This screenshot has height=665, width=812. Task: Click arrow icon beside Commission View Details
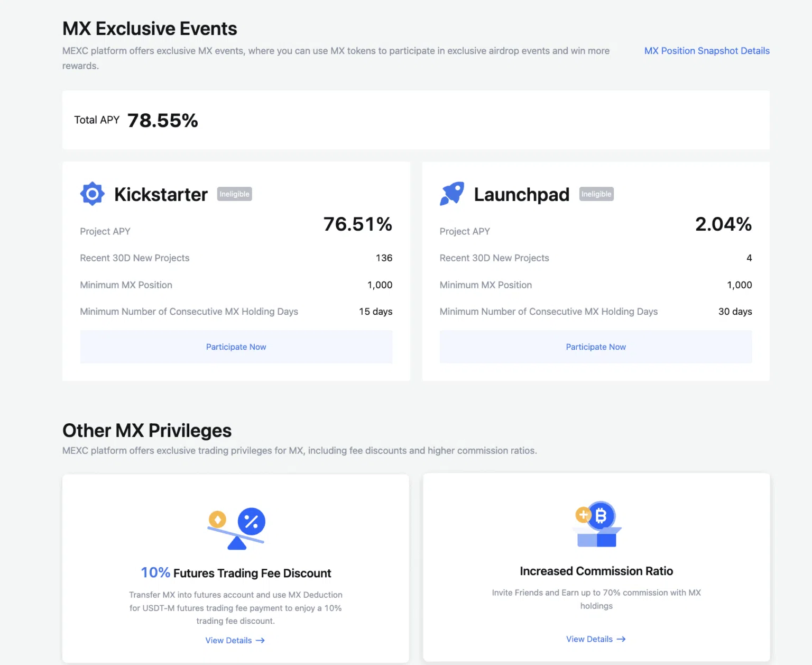coord(621,639)
